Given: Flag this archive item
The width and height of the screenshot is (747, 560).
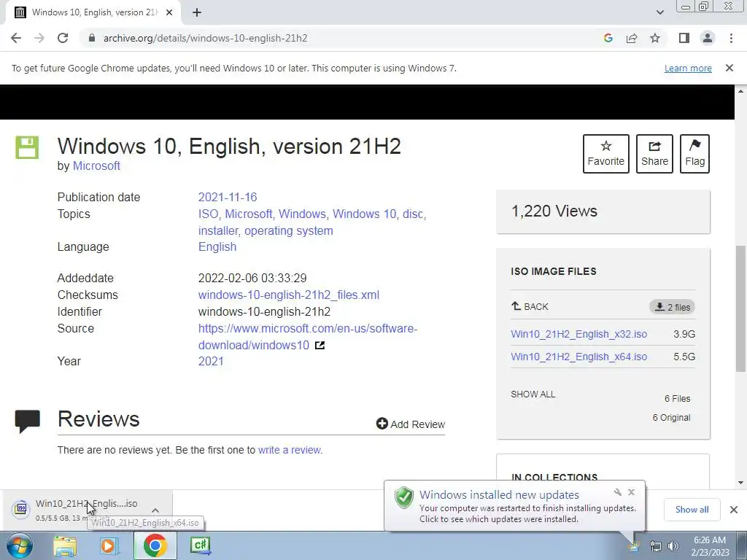Looking at the screenshot, I should pyautogui.click(x=694, y=154).
